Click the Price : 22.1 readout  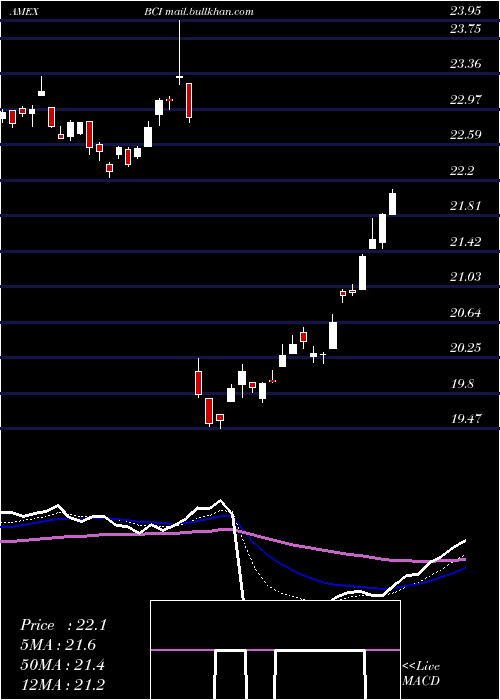[63, 625]
